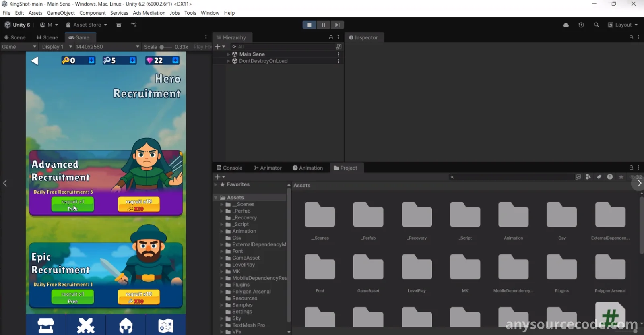Tap the helmet hero icon in bottom bar

pos(126,325)
